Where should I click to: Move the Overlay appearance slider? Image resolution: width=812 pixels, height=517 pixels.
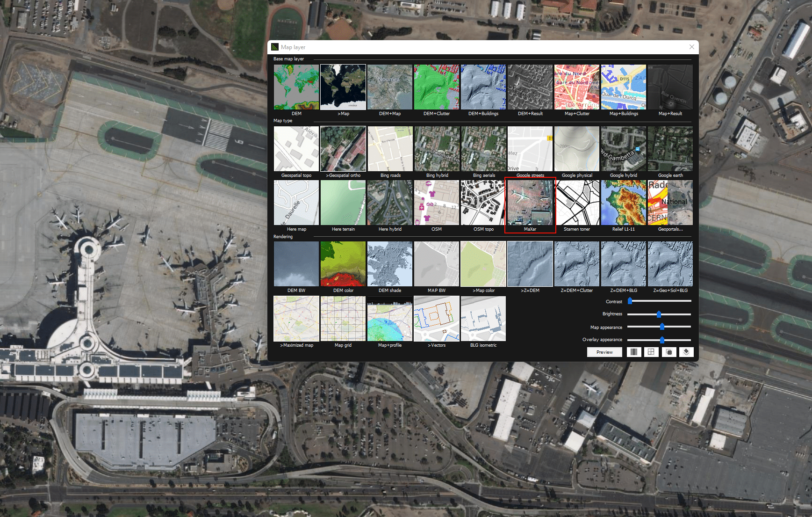tap(661, 340)
